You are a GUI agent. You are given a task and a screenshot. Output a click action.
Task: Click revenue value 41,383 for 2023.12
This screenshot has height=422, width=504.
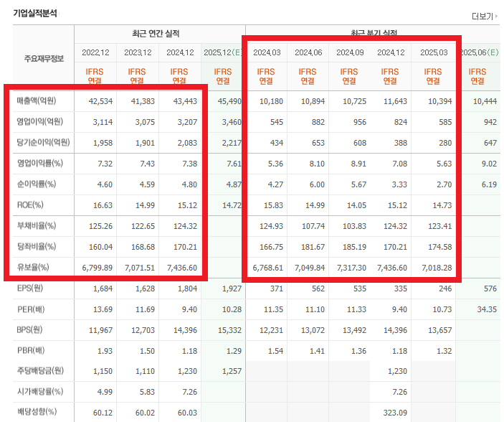point(143,101)
